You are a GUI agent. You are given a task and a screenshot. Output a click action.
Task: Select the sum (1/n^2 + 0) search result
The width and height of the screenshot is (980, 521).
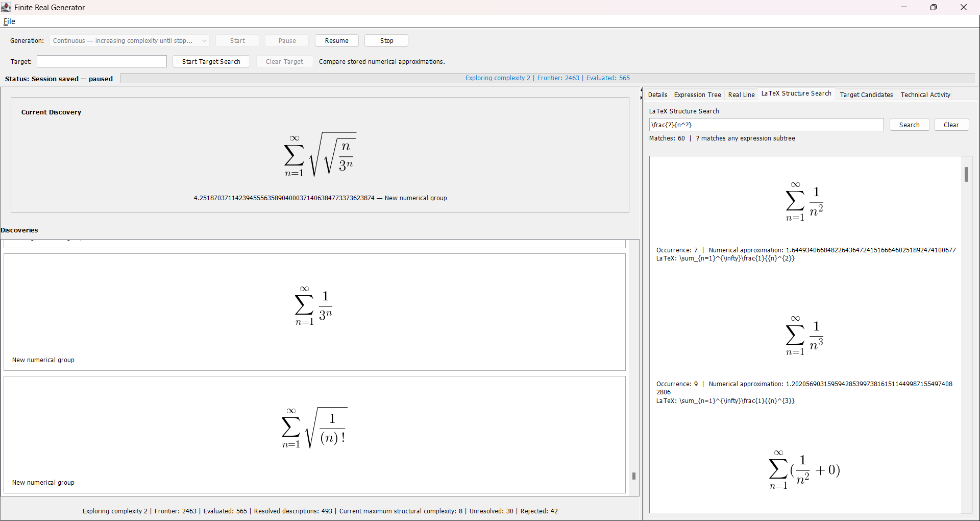[x=804, y=470]
